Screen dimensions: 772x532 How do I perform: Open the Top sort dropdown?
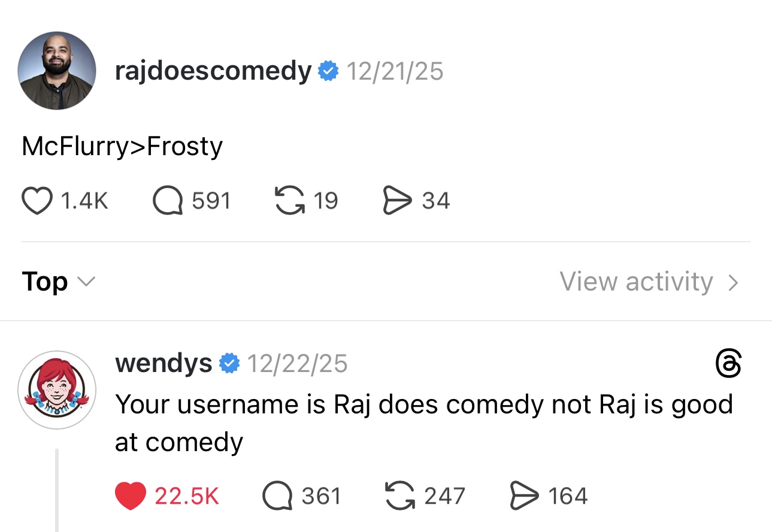click(x=58, y=282)
